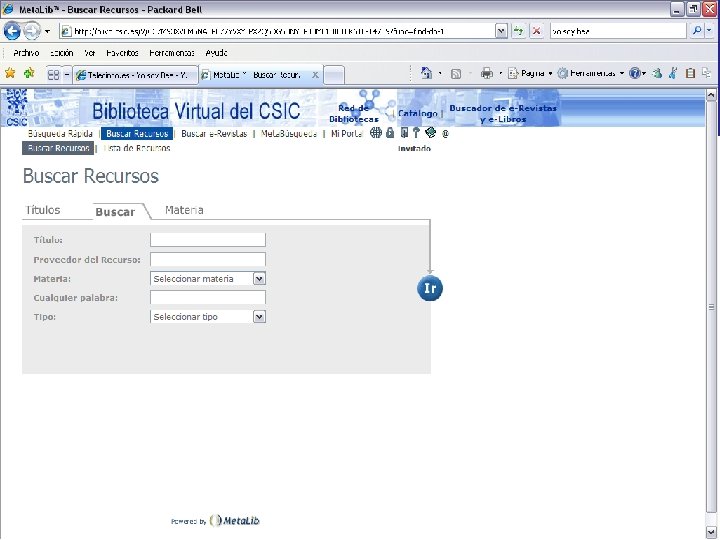Click the rightmost toolbar pages icon

707,73
